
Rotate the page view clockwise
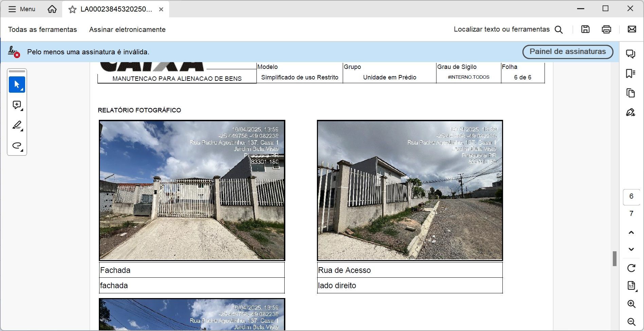point(631,268)
